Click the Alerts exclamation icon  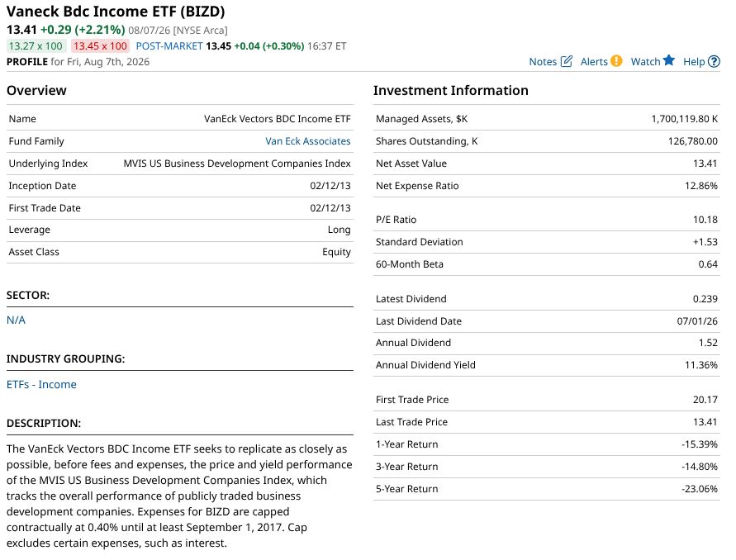[x=616, y=61]
